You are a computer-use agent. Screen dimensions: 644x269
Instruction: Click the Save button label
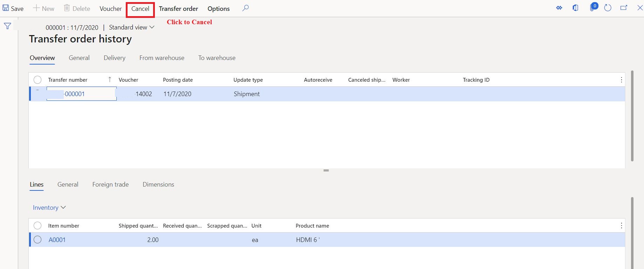pos(17,9)
